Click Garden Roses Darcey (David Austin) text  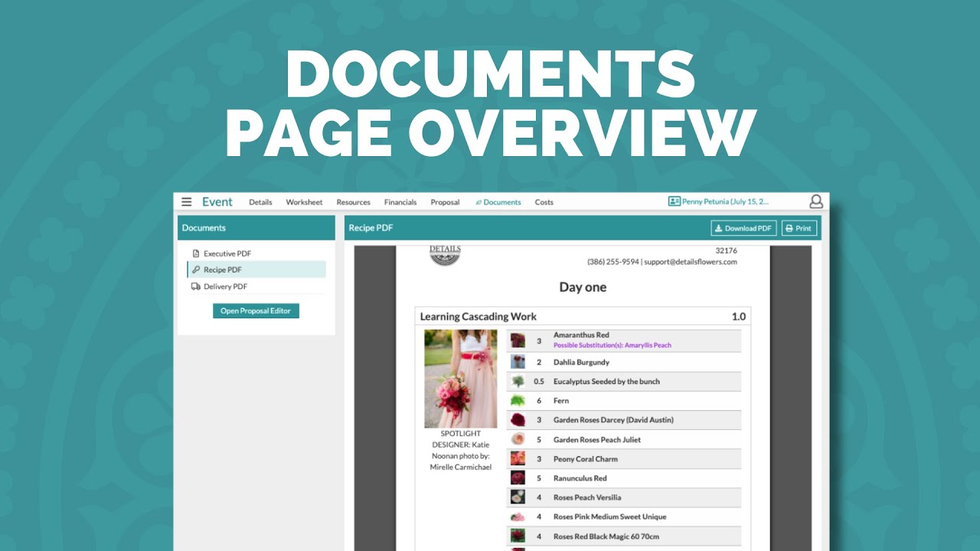pos(613,419)
